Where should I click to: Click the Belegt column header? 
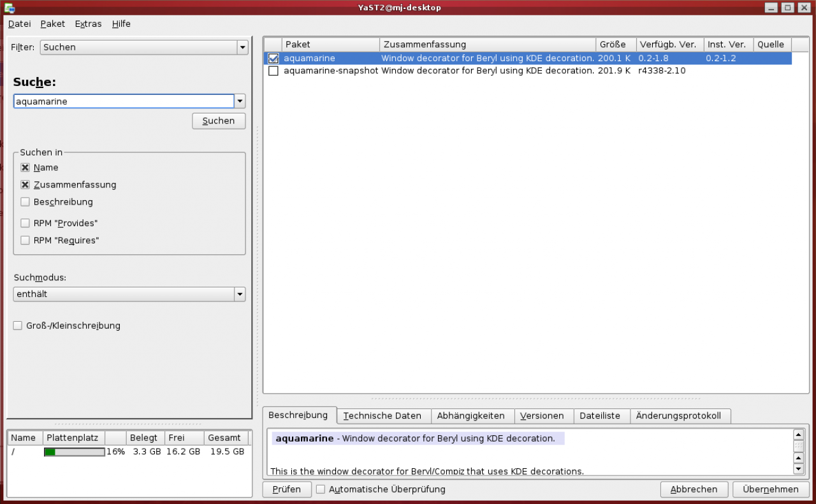pyautogui.click(x=145, y=438)
